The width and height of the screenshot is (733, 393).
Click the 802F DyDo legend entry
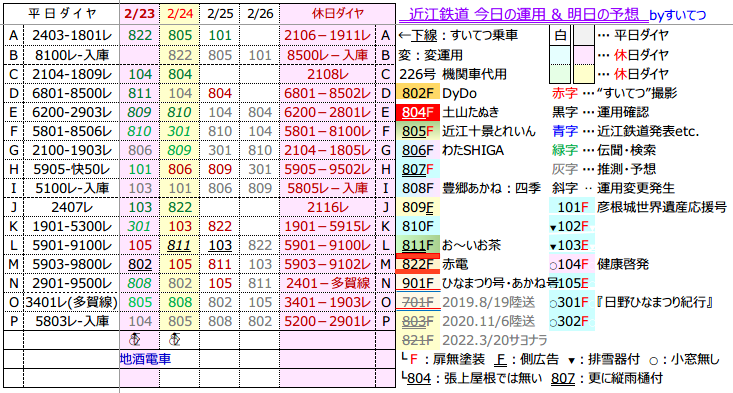[x=418, y=93]
